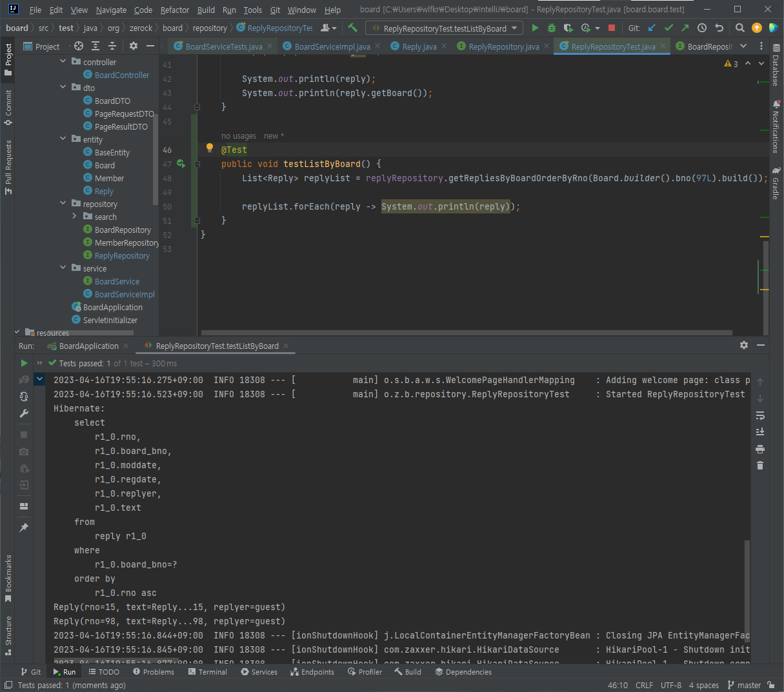The height and width of the screenshot is (692, 784).
Task: Expand the search folder
Action: tap(74, 216)
